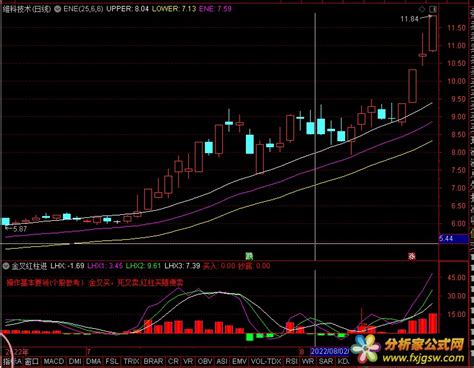The image size is (474, 368).
Task: Switch to the TRIX indicator tab
Action: 131,361
